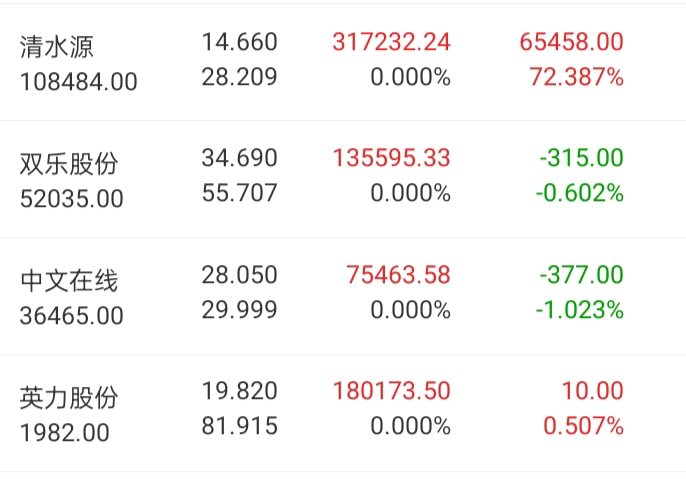Image resolution: width=686 pixels, height=479 pixels.
Task: Click 双乐股份 loss amount -315.00
Action: (x=580, y=158)
